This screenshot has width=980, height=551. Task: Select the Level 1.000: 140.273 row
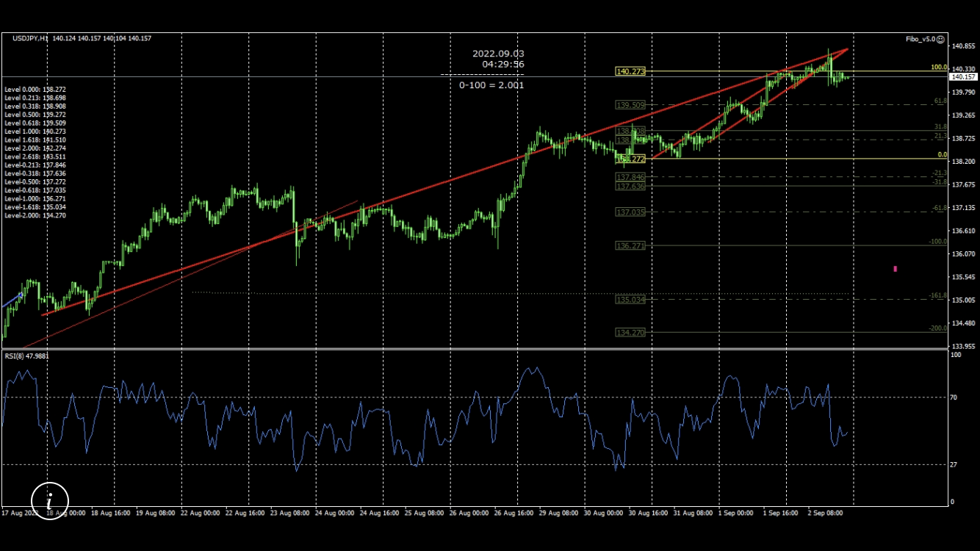35,132
